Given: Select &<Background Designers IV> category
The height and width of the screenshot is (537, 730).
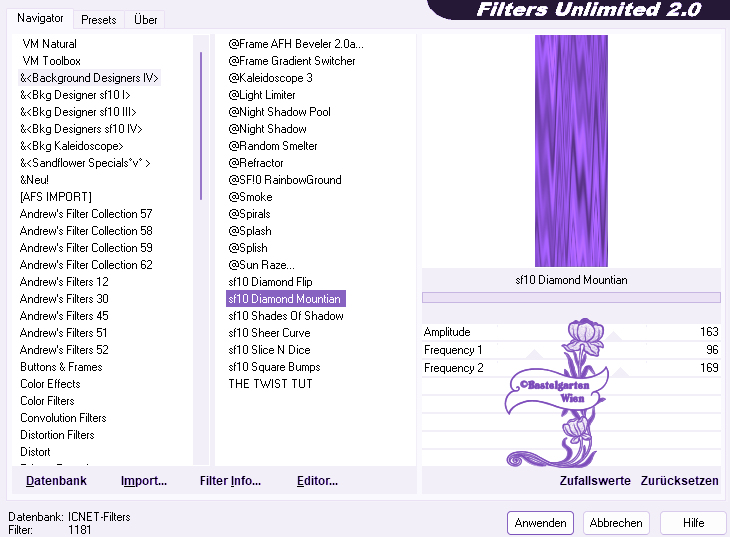Looking at the screenshot, I should pyautogui.click(x=89, y=78).
